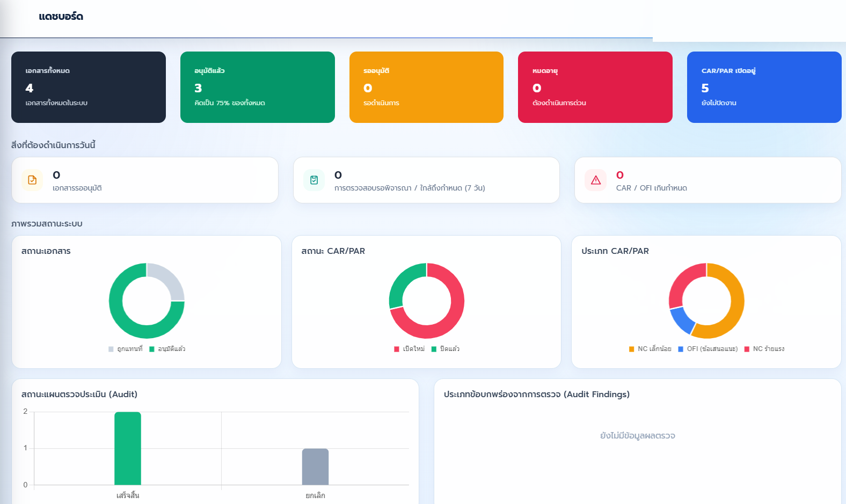Open the dark เอกสารทั้งหมด summary card

click(x=89, y=87)
